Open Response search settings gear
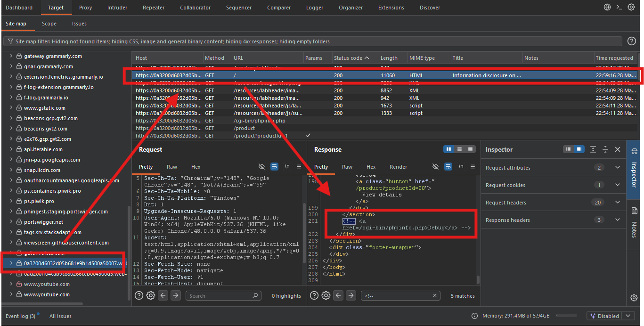The image size is (644, 326). (x=326, y=295)
